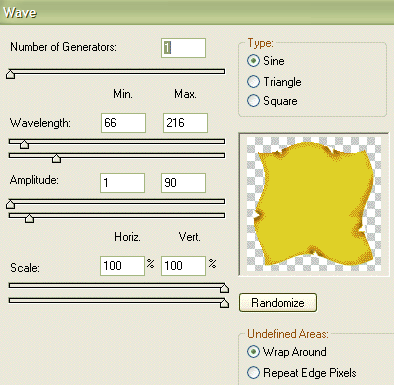The image size is (394, 385).
Task: Click the horizontal Scale slider handle
Action: (224, 288)
